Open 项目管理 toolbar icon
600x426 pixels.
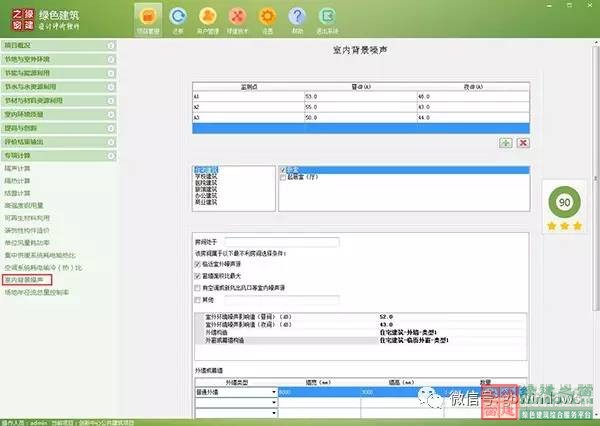[149, 19]
